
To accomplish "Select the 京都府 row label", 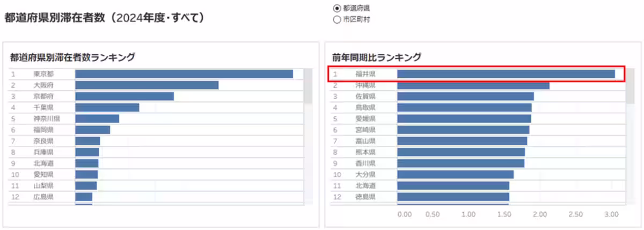I will (x=43, y=96).
